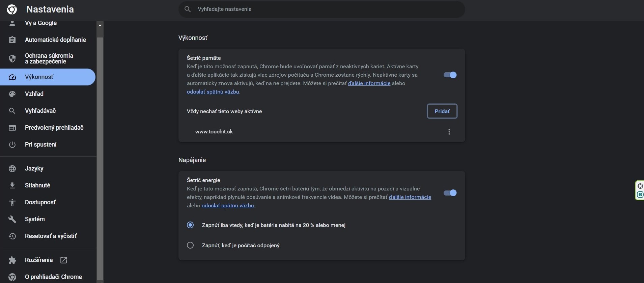Click the wrench icon for Systém
The width and height of the screenshot is (644, 283).
point(12,219)
